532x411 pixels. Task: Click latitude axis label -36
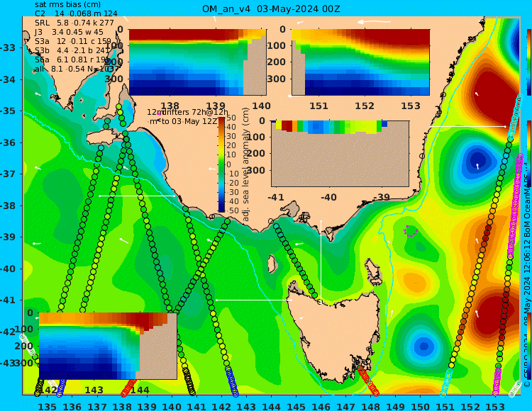tap(8, 142)
